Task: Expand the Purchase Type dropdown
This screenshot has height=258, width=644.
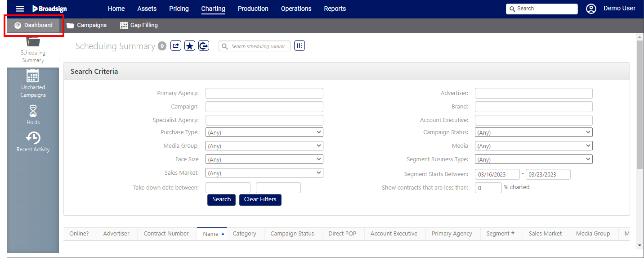Action: coord(264,132)
